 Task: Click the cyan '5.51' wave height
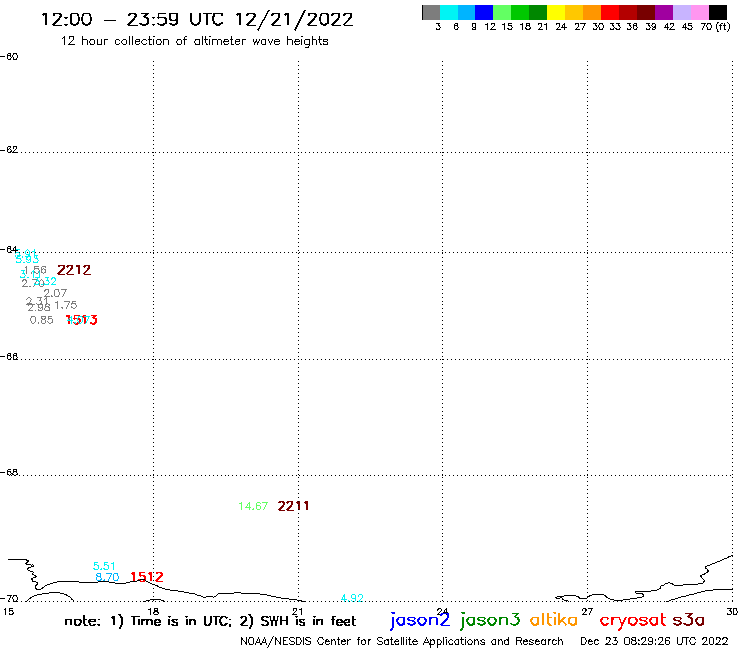(x=104, y=566)
